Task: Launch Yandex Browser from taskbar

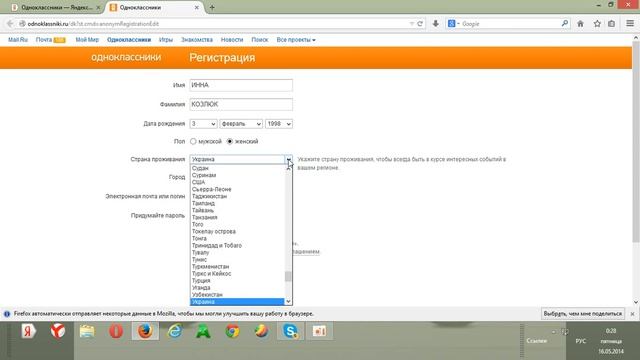Action: click(58, 331)
